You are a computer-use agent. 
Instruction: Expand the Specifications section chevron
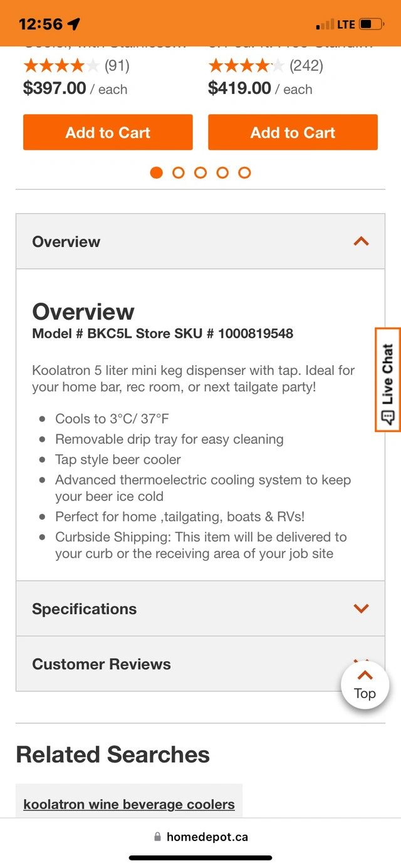361,609
